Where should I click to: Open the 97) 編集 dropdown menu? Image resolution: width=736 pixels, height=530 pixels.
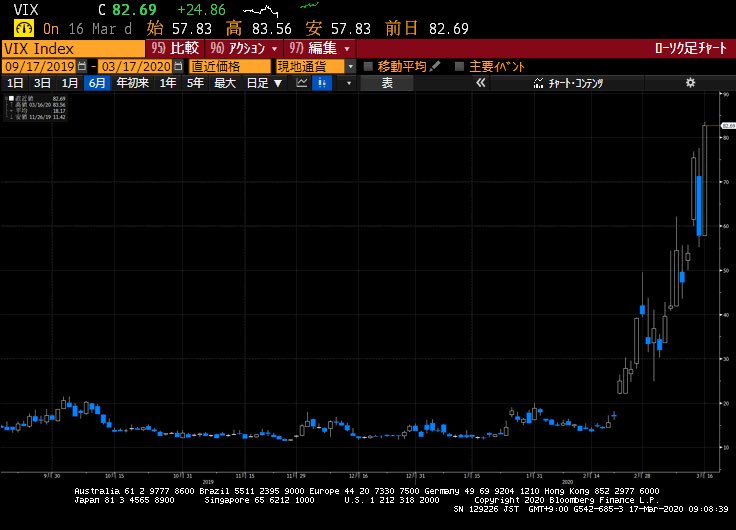320,48
